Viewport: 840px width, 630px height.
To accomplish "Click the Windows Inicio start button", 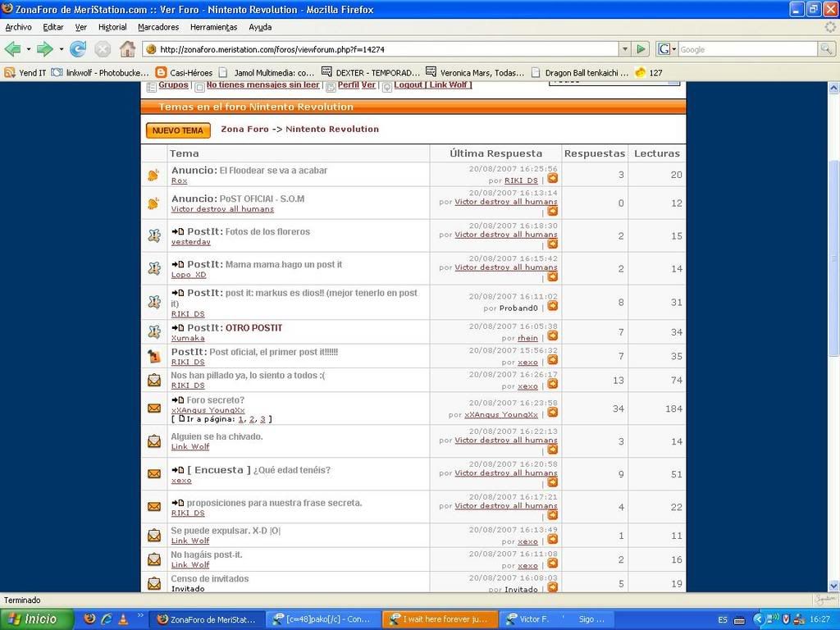I will [x=37, y=619].
